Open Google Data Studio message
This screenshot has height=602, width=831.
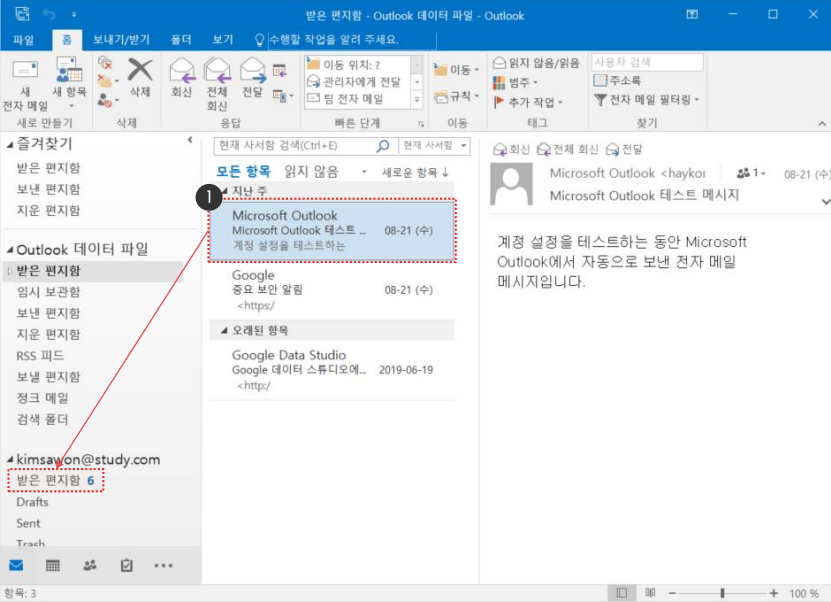pos(332,370)
